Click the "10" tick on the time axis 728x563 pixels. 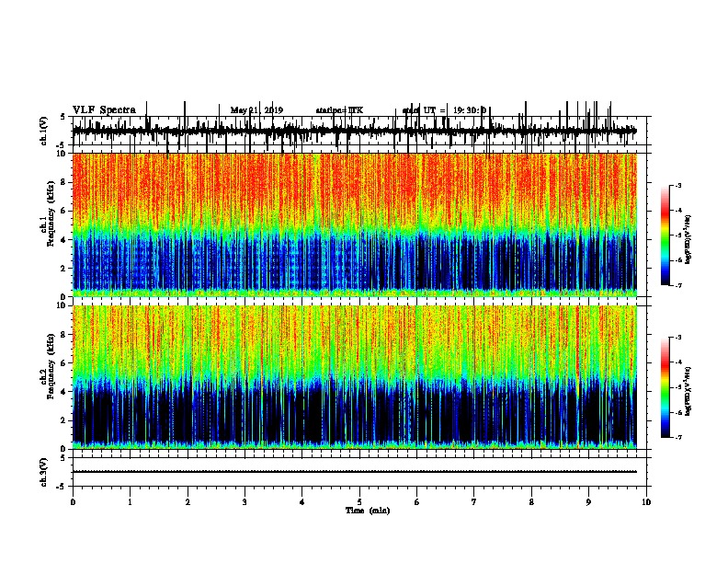pyautogui.click(x=646, y=502)
